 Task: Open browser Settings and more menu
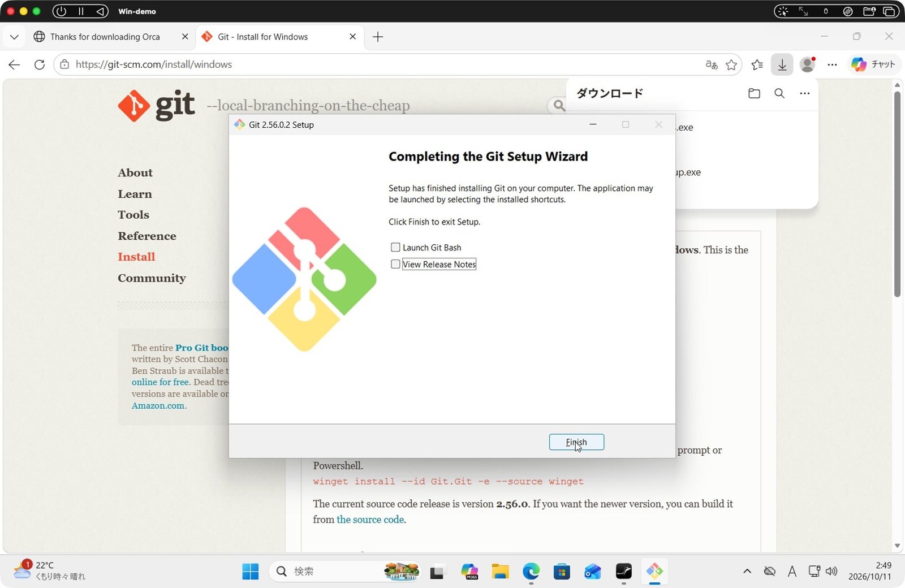click(x=832, y=64)
